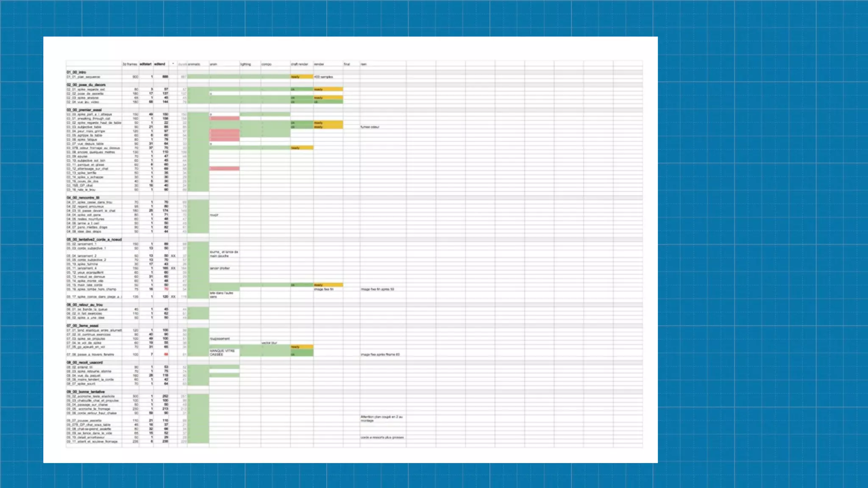Select the '400 samples' render note cell
Screen dimensions: 868x488
pyautogui.click(x=324, y=77)
